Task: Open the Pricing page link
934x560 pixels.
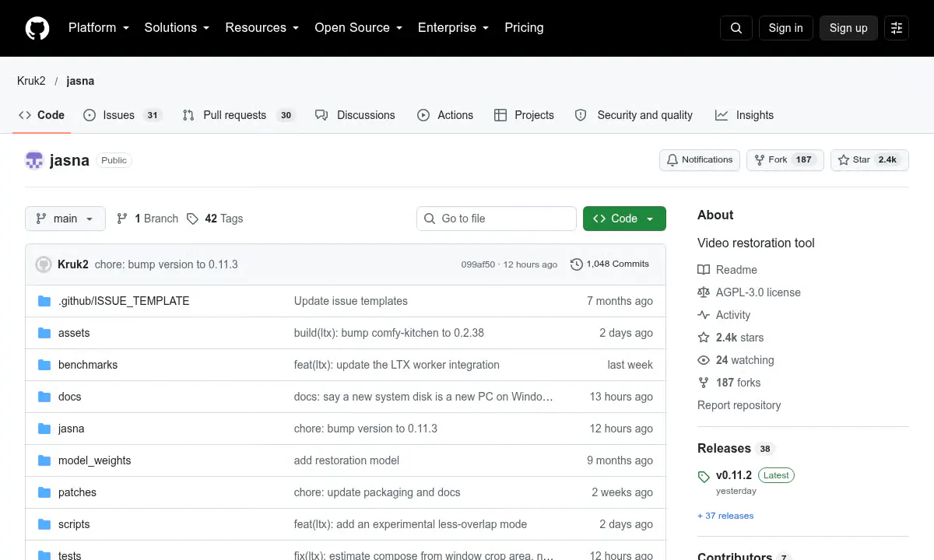Action: (524, 28)
